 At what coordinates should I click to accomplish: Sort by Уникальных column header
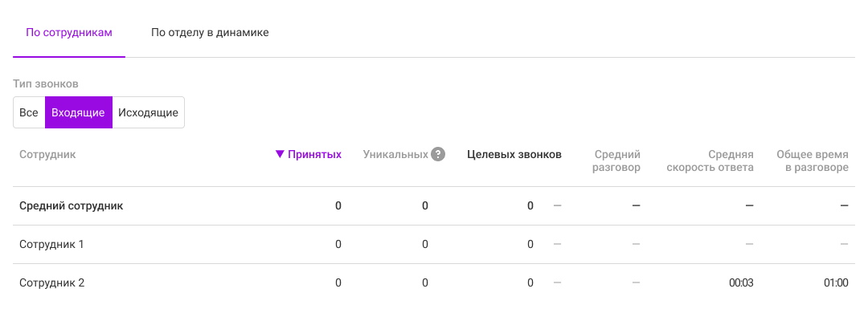(395, 155)
